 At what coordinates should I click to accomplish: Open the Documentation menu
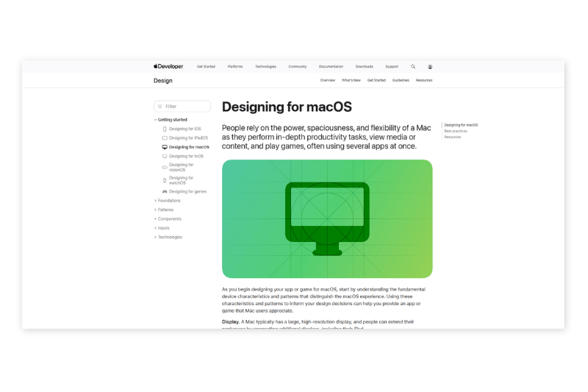[x=331, y=66]
